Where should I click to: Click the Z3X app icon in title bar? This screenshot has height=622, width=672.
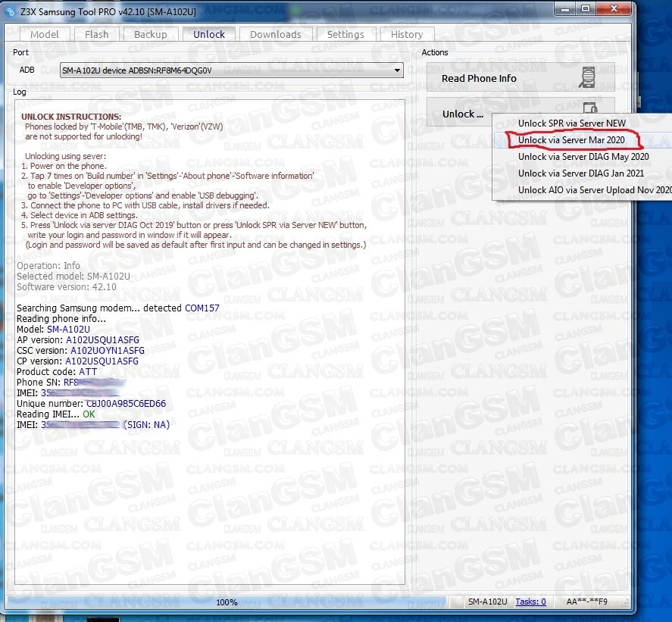coord(11,11)
